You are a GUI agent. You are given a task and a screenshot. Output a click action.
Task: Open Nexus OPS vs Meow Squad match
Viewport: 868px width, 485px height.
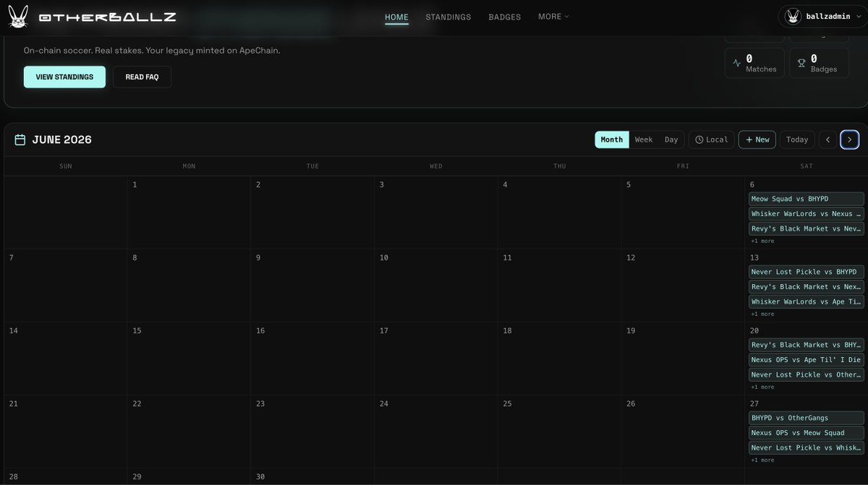pos(807,433)
